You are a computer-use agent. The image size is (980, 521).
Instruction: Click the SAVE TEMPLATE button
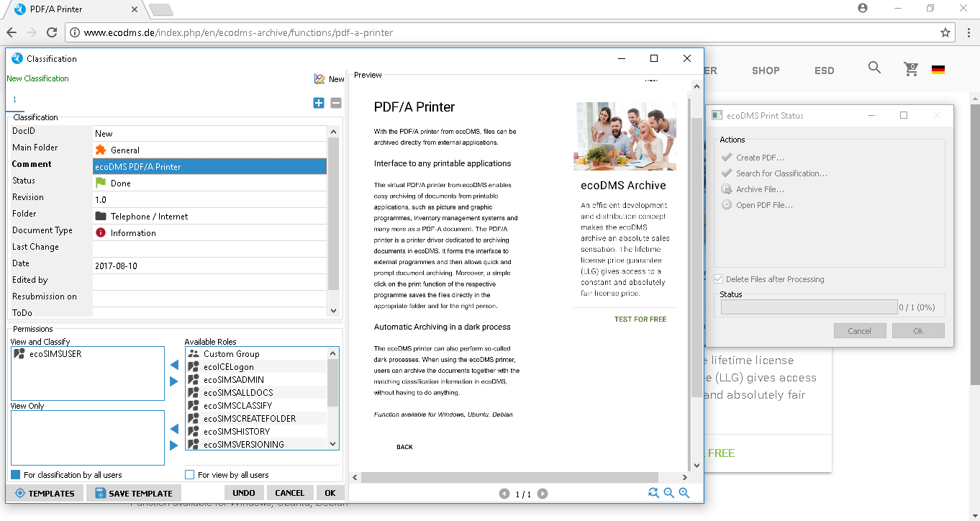[134, 493]
